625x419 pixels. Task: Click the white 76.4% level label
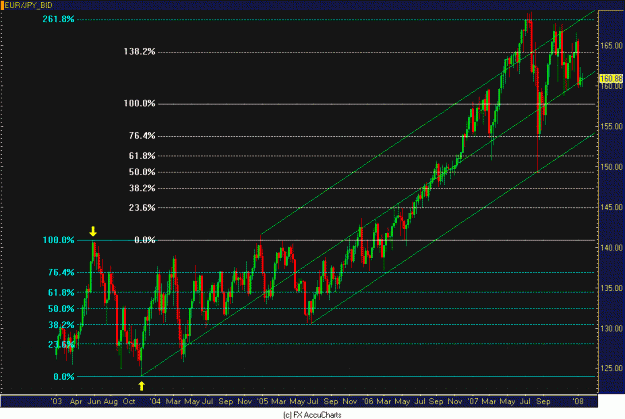coord(142,136)
